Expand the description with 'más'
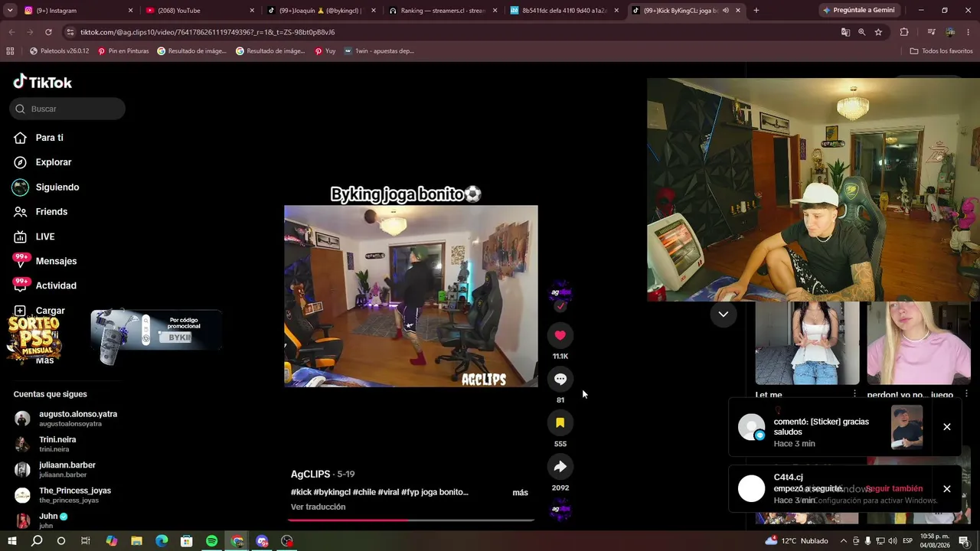The height and width of the screenshot is (551, 980). 520,492
